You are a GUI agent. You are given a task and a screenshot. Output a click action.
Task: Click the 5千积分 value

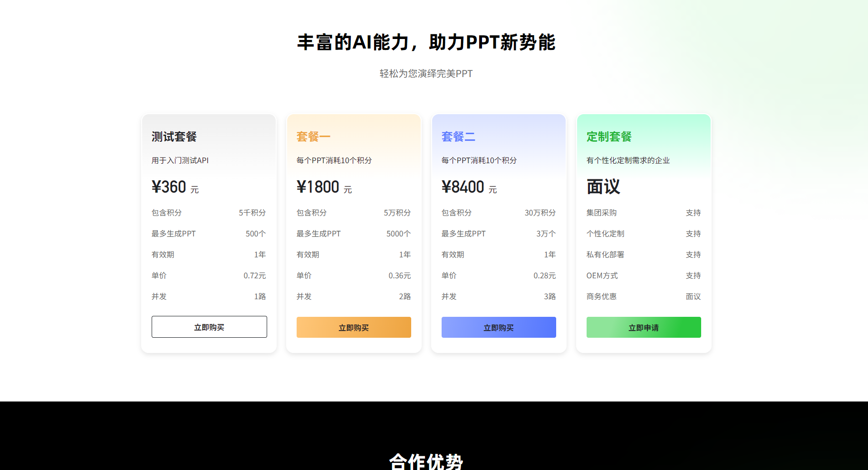252,213
